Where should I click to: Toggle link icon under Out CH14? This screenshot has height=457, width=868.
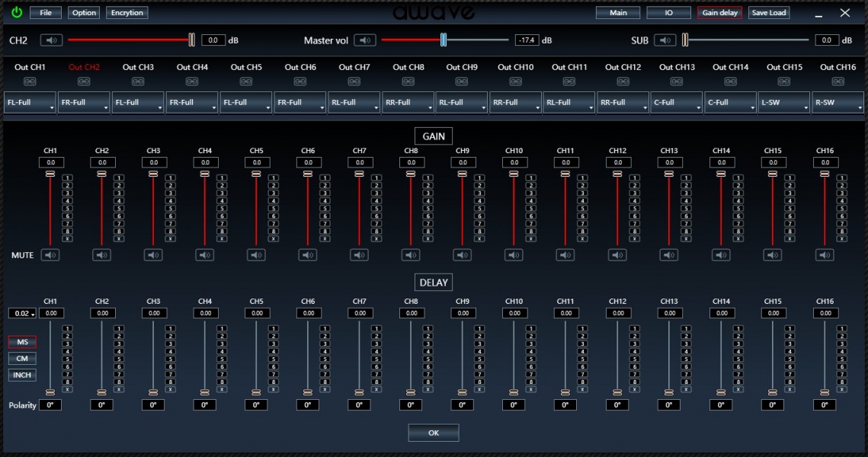click(730, 81)
